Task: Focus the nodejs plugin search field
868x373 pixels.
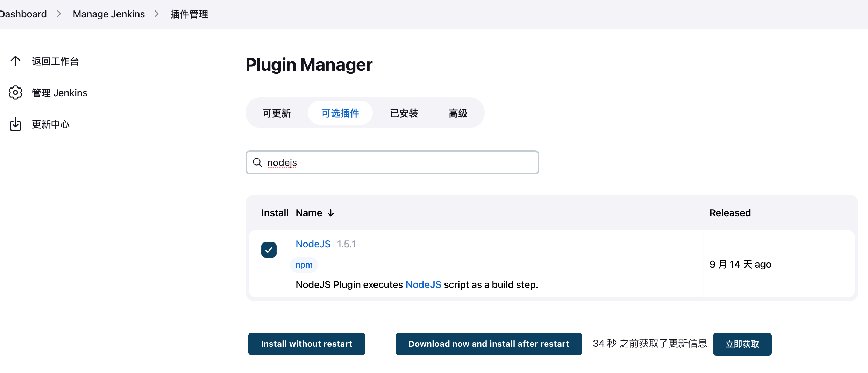Action: point(392,162)
